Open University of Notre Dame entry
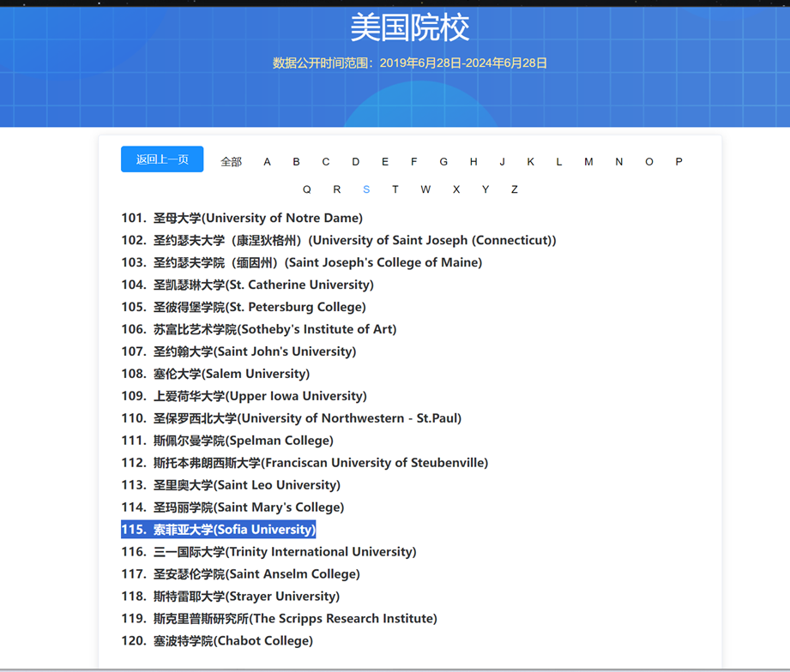 (x=257, y=218)
